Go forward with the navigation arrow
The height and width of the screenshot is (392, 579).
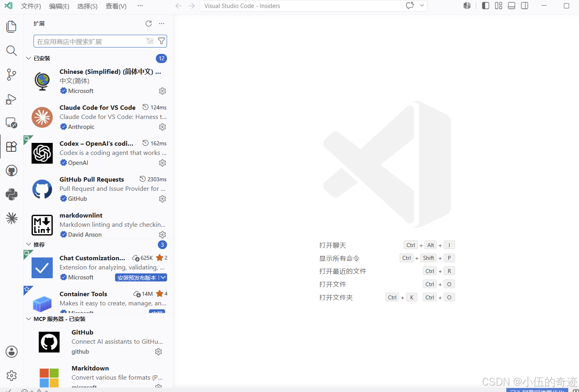(x=191, y=6)
